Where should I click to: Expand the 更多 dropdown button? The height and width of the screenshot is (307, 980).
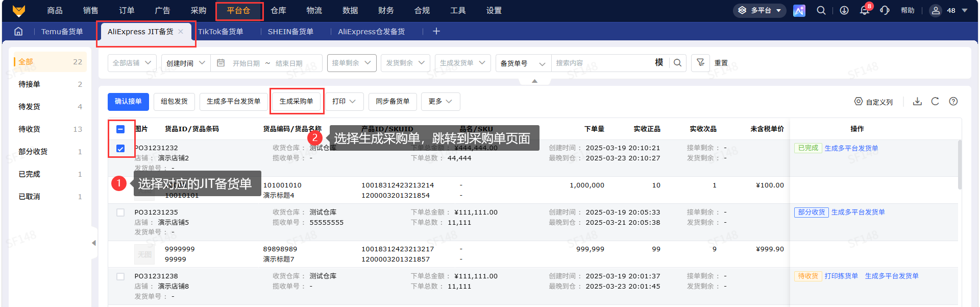pos(441,102)
